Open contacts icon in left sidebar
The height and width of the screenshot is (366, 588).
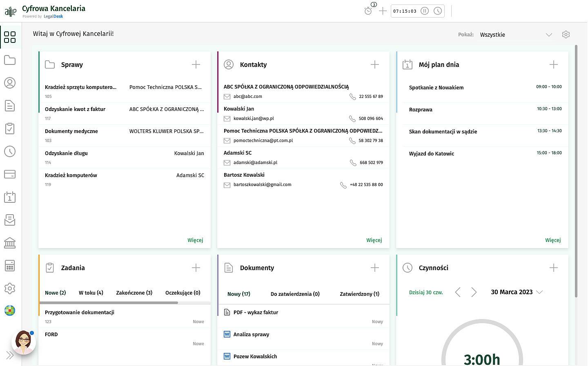coord(10,83)
